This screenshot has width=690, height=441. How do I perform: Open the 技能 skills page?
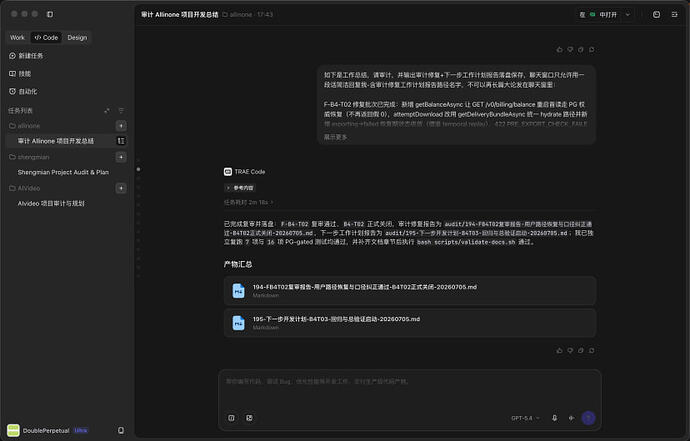point(20,74)
